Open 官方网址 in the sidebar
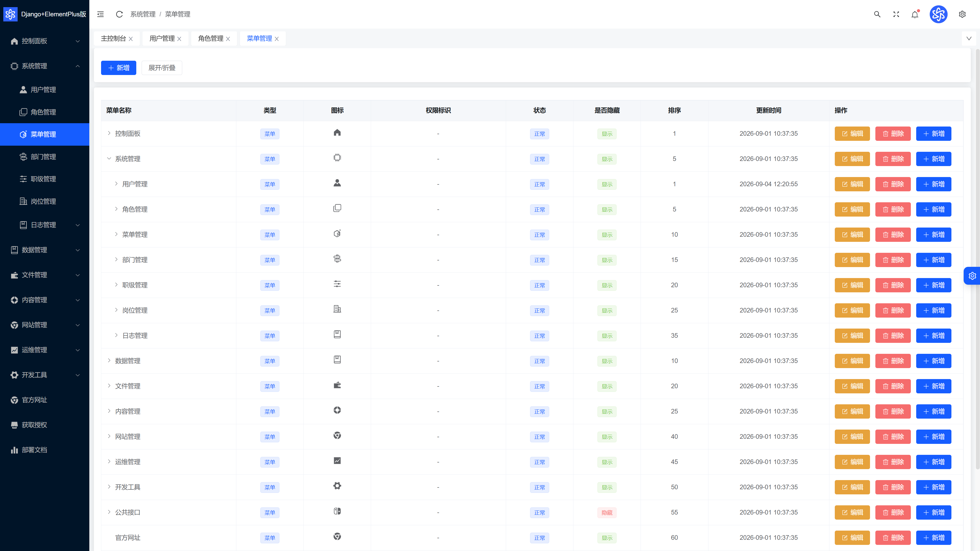The height and width of the screenshot is (551, 980). 44,400
